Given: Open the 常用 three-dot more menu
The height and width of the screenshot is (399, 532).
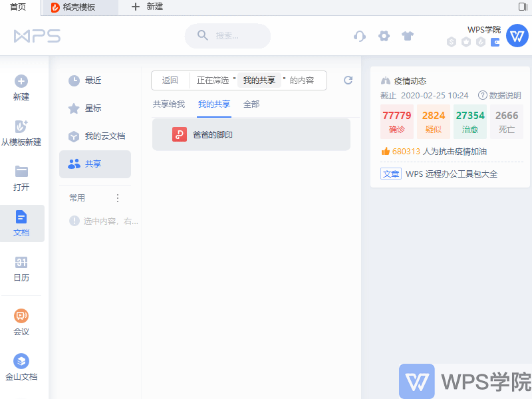Looking at the screenshot, I should click(x=118, y=198).
